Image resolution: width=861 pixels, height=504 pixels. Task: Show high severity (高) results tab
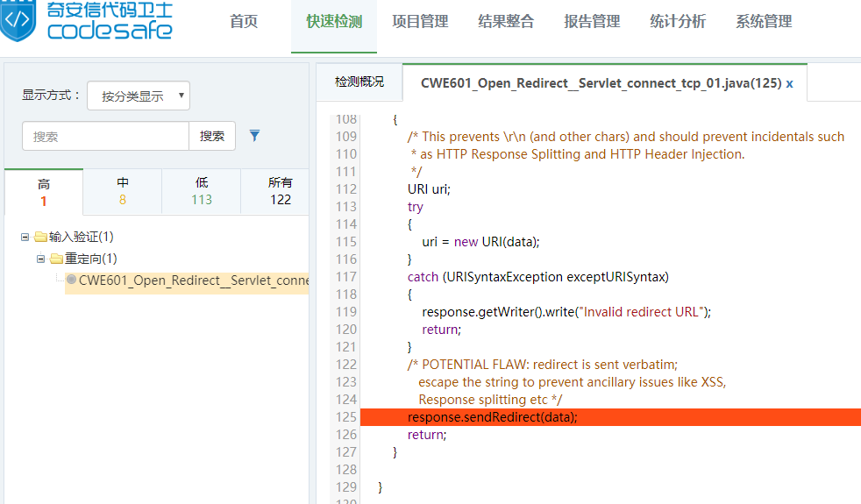[44, 192]
